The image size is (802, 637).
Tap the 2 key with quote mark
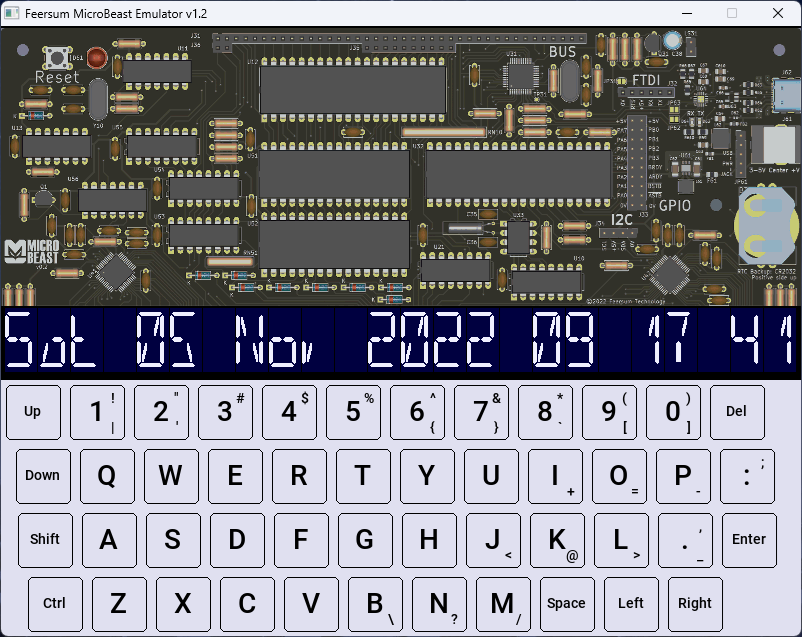[161, 412]
